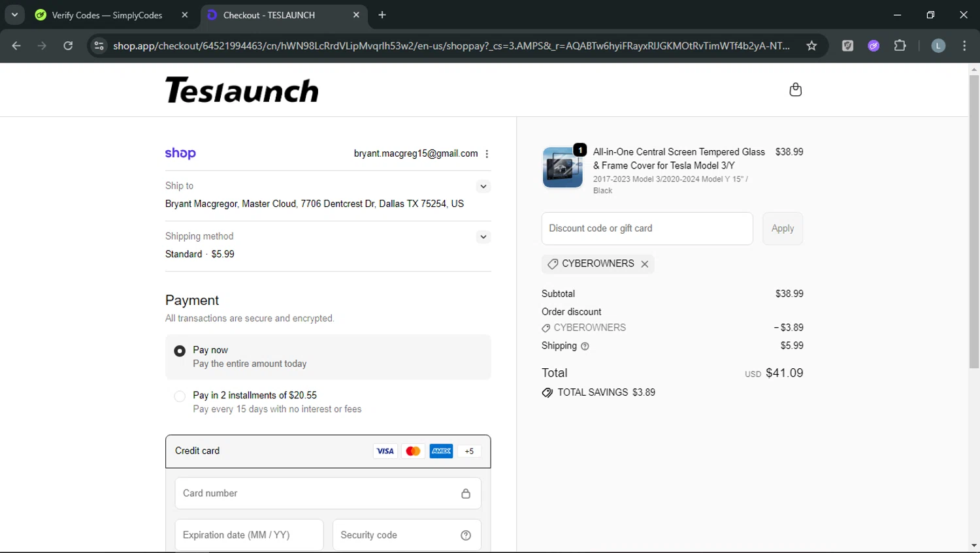Image resolution: width=980 pixels, height=553 pixels.
Task: Open the shopping bag cart icon
Action: tap(795, 89)
